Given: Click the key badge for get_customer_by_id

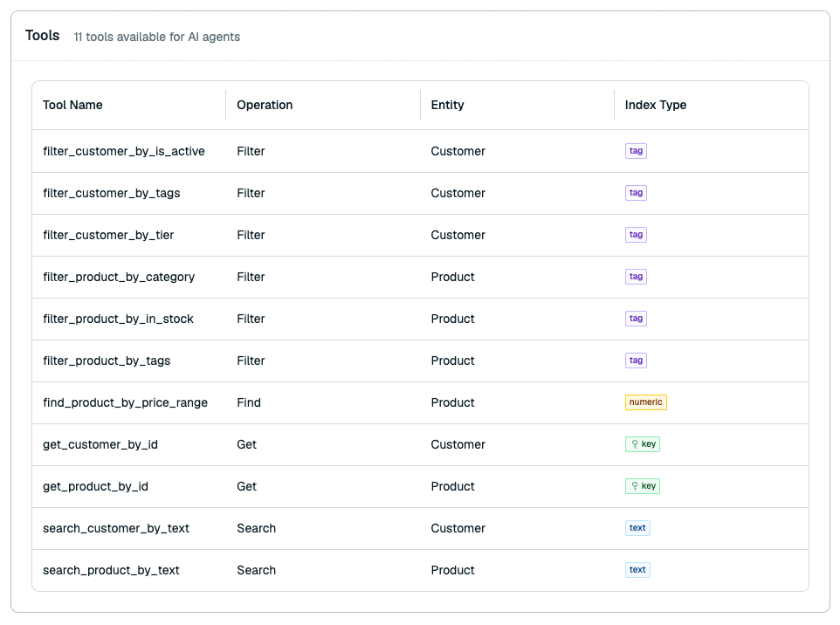Looking at the screenshot, I should (643, 444).
